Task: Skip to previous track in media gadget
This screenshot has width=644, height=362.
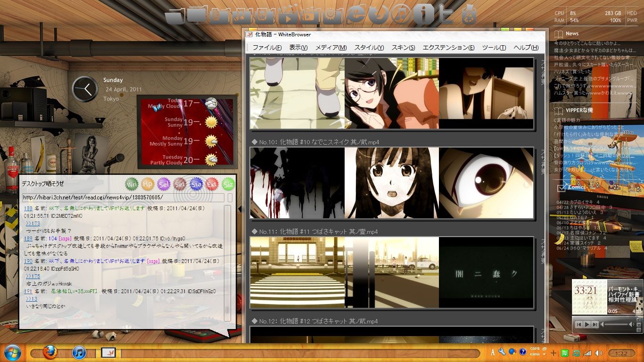Action: coord(578,324)
